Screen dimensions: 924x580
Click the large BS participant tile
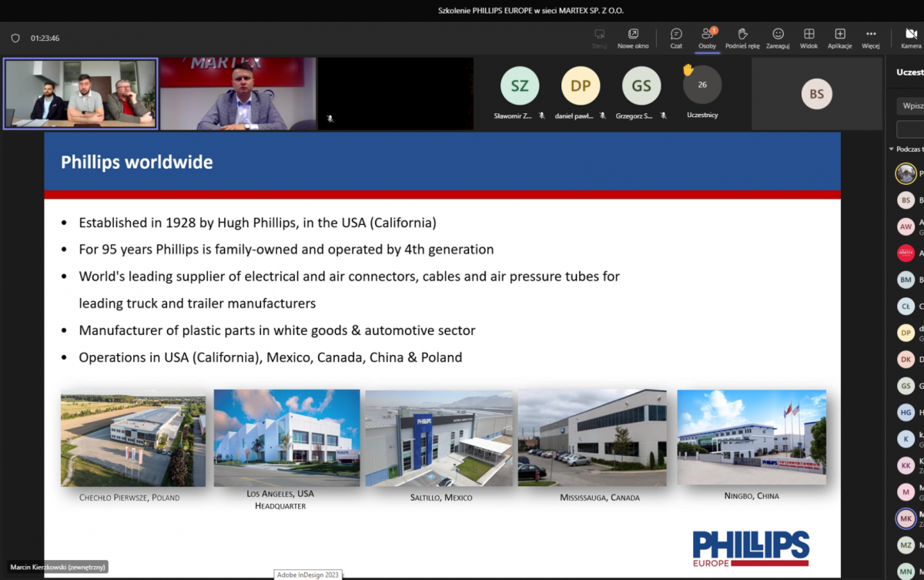[816, 93]
